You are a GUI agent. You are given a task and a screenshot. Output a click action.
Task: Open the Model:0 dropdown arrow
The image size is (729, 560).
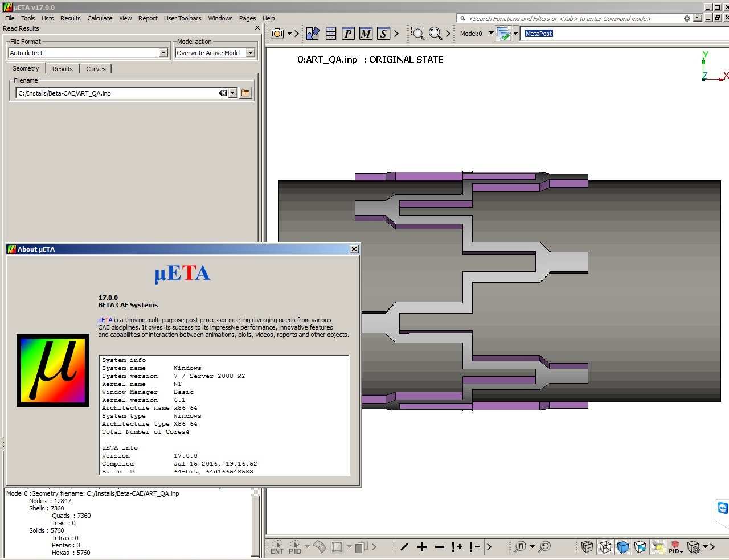(x=491, y=33)
